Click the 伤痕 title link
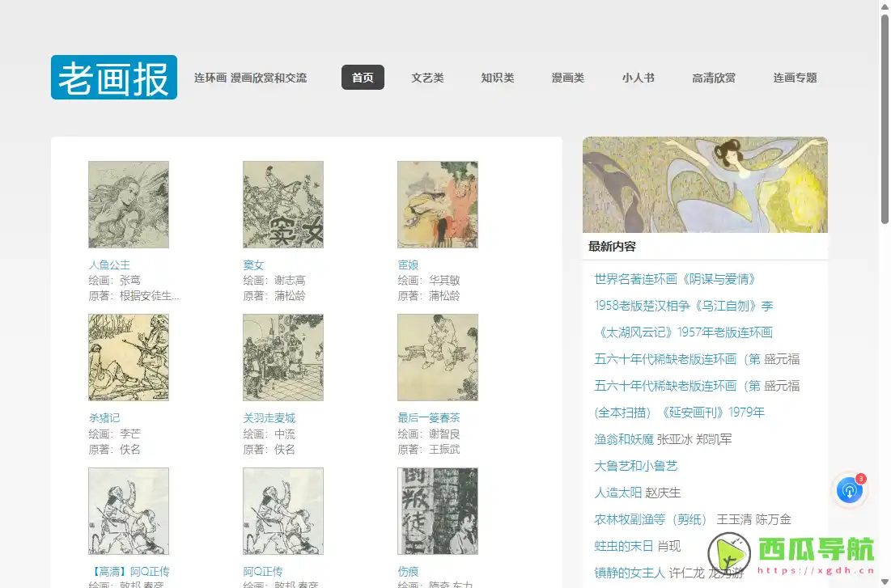The image size is (891, 588). pos(408,572)
